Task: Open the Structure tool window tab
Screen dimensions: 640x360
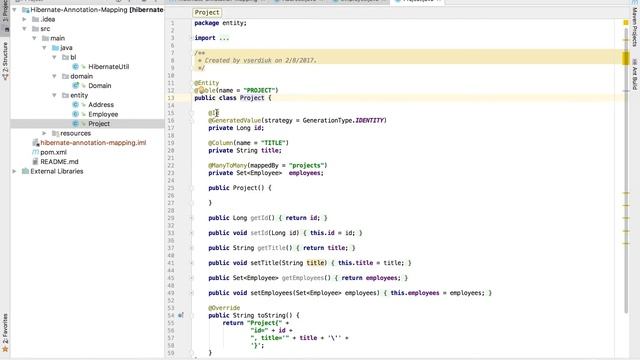Action: 5,61
